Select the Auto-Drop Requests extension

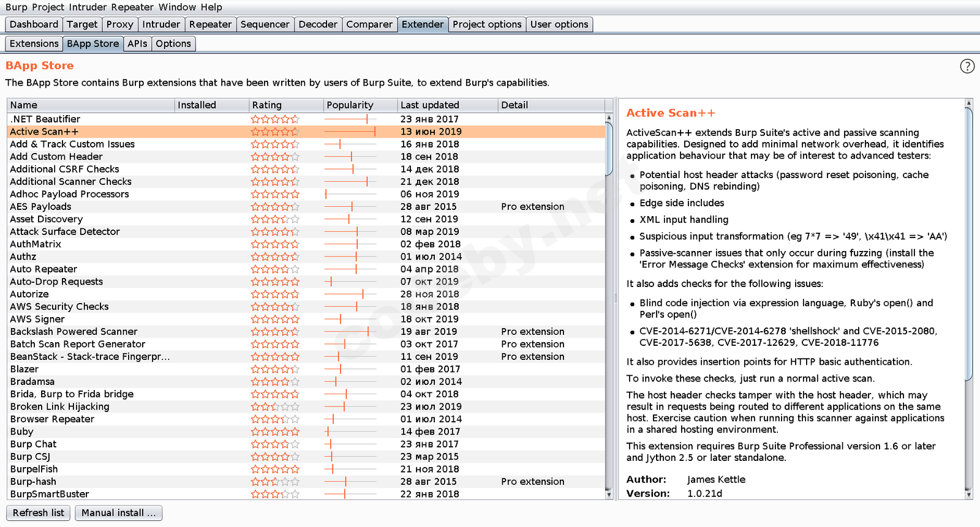coord(306,282)
